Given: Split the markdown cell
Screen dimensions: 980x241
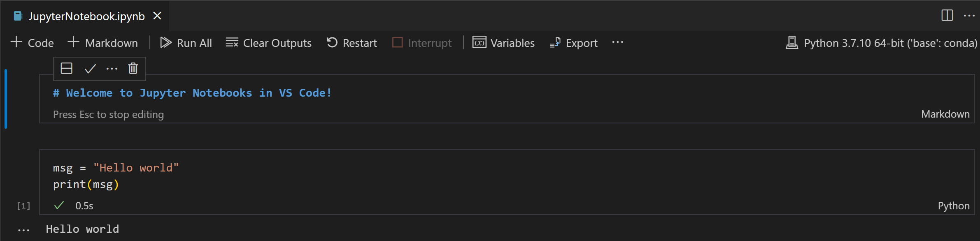Looking at the screenshot, I should [66, 68].
